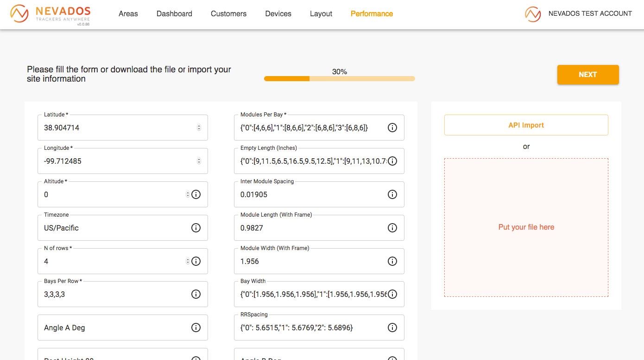Adjust Longitude using the stepper arrows
The height and width of the screenshot is (360, 644).
tap(199, 161)
